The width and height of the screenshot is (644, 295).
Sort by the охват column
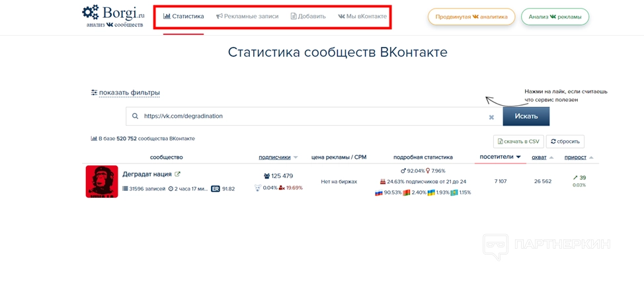(x=543, y=157)
